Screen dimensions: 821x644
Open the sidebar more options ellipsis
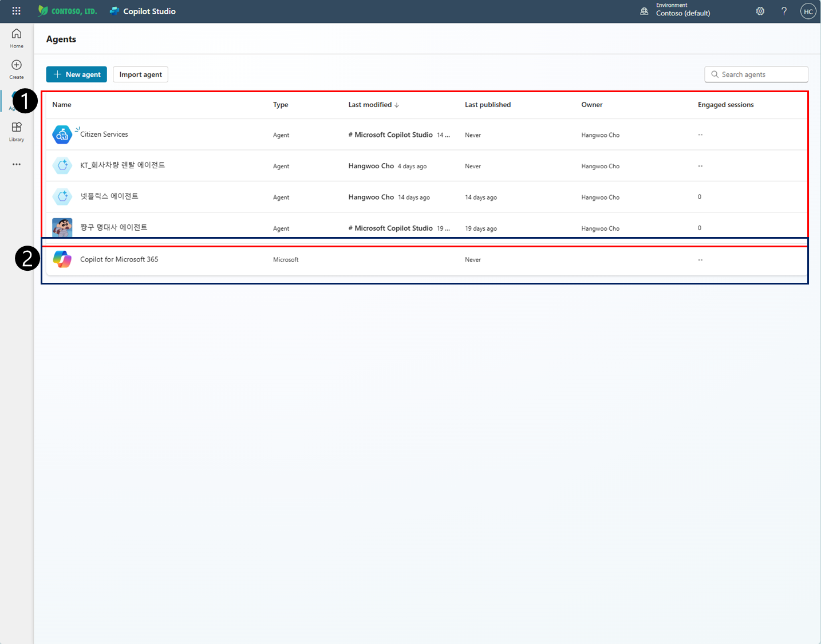pyautogui.click(x=17, y=164)
